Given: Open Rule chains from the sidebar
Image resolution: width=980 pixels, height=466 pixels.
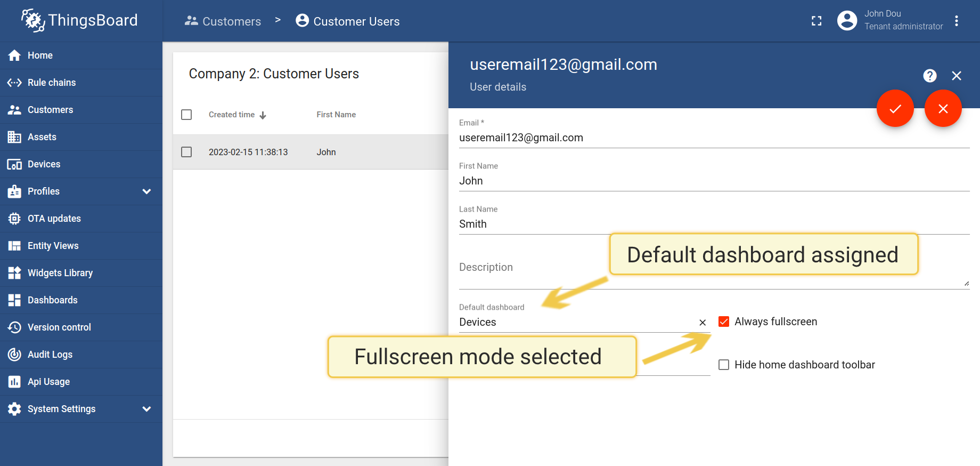Looking at the screenshot, I should (x=52, y=83).
